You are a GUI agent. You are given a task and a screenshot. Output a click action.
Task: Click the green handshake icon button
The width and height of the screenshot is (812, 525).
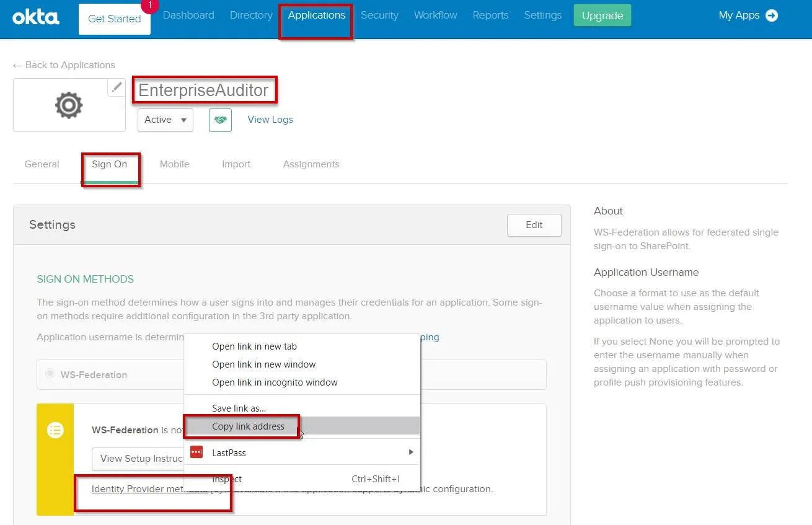[x=220, y=120]
